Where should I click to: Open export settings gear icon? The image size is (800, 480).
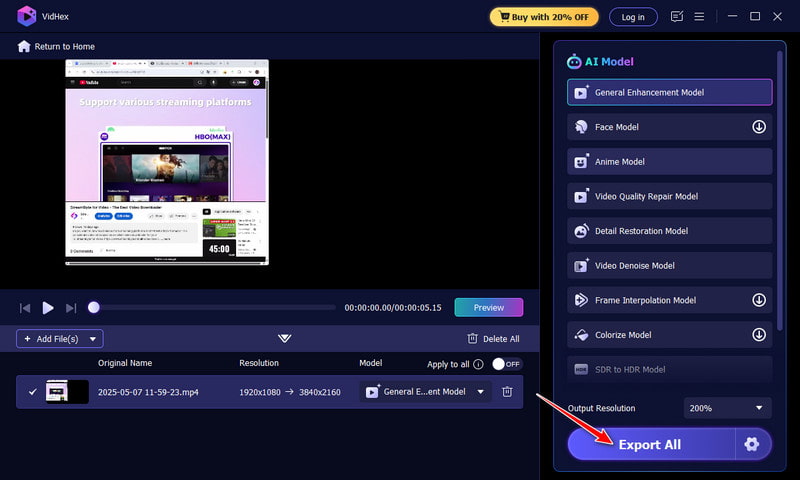pyautogui.click(x=753, y=444)
